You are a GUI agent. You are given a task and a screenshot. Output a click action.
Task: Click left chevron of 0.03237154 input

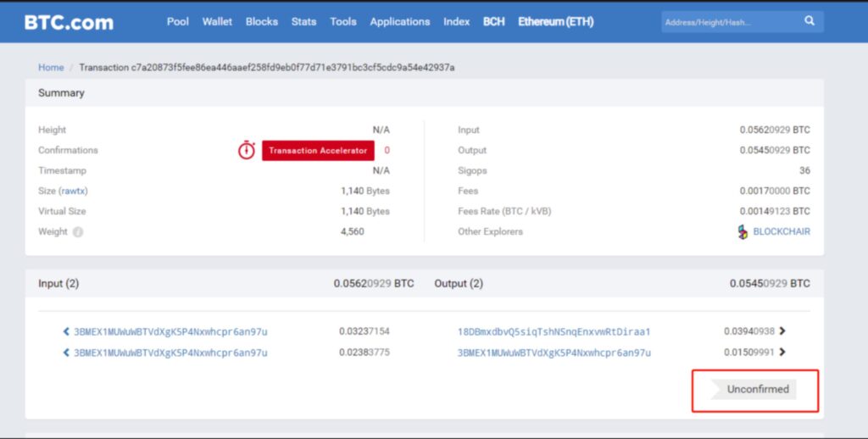(x=66, y=331)
